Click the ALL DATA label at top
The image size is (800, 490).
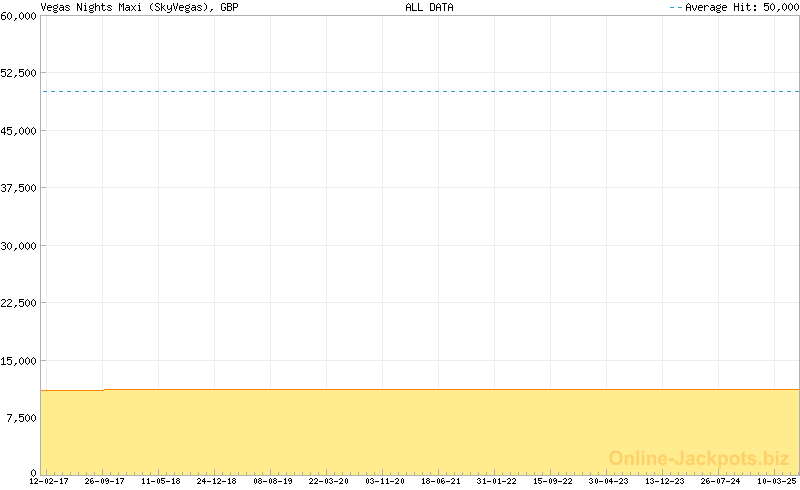click(429, 7)
